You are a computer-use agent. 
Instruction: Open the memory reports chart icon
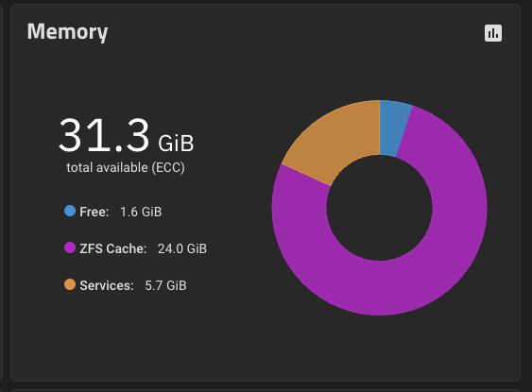point(493,33)
